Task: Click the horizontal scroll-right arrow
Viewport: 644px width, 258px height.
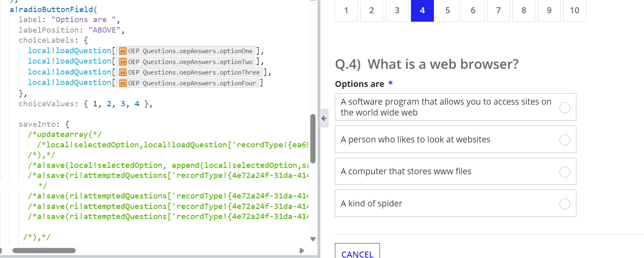Action: pos(302,251)
